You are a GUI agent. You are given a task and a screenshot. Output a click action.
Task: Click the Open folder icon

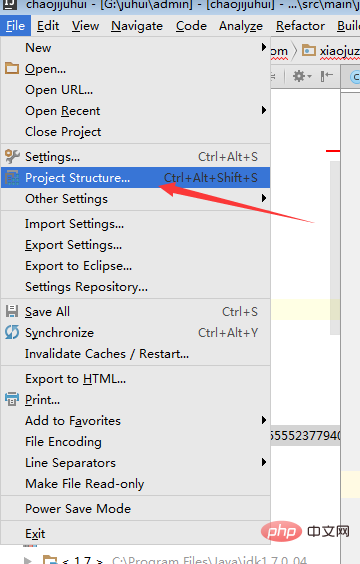point(12,68)
